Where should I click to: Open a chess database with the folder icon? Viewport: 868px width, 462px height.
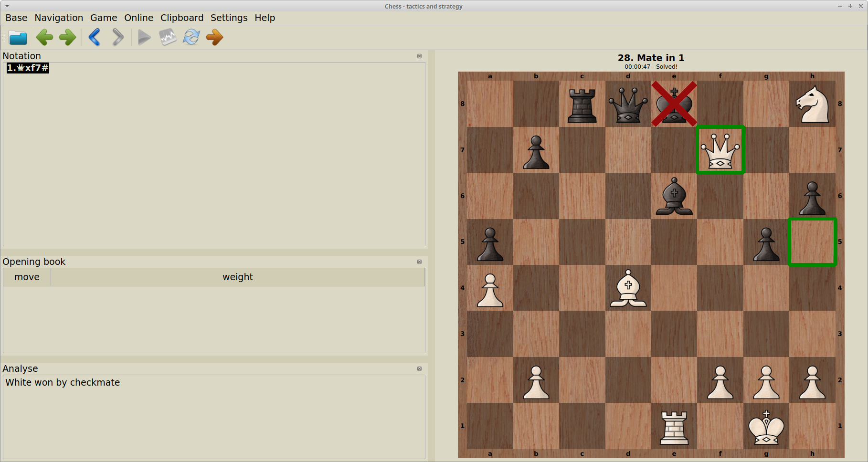(x=18, y=37)
